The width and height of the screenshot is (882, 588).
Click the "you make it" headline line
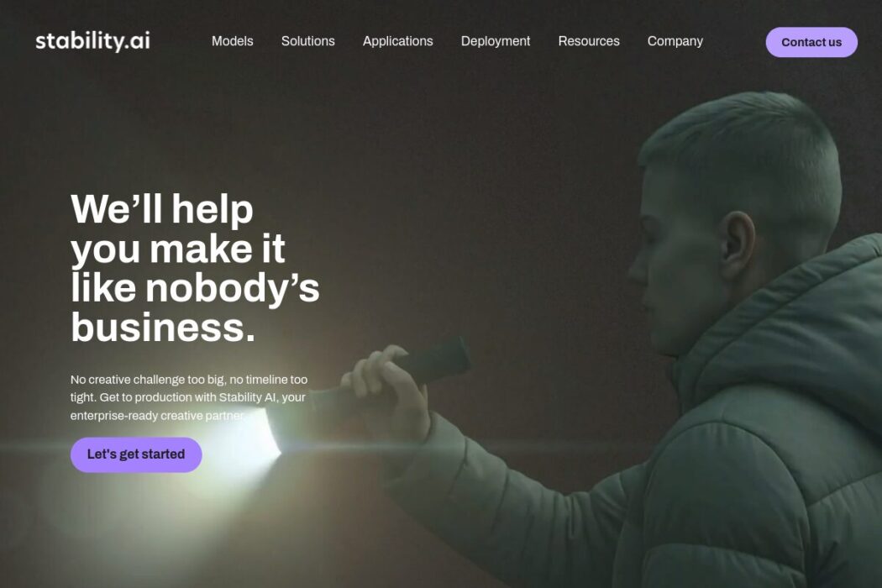tap(178, 249)
